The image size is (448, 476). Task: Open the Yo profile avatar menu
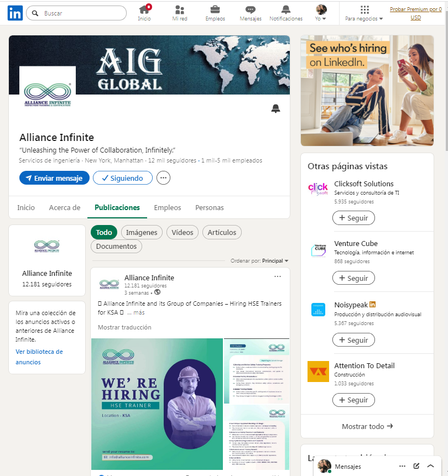(x=321, y=13)
